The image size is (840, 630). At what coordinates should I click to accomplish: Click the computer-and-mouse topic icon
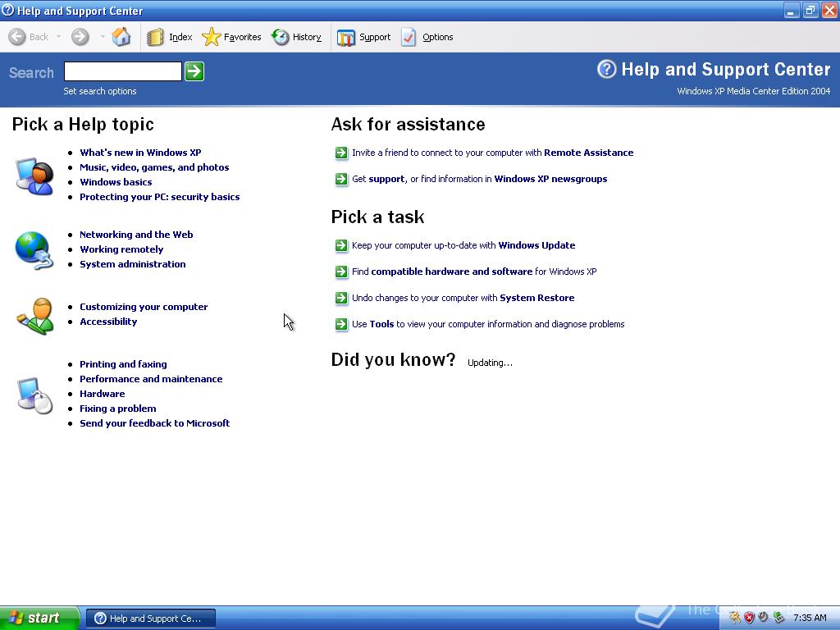(34, 395)
